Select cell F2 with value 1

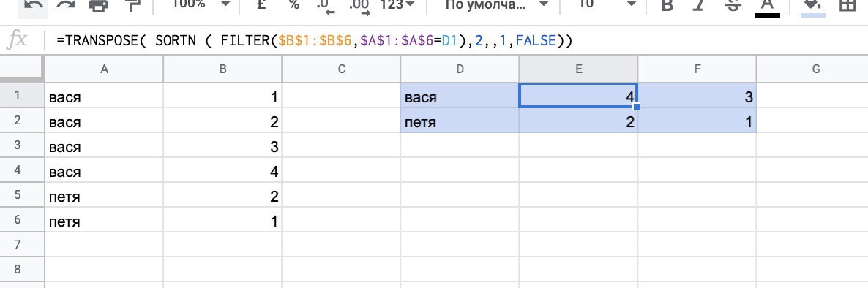(x=697, y=120)
